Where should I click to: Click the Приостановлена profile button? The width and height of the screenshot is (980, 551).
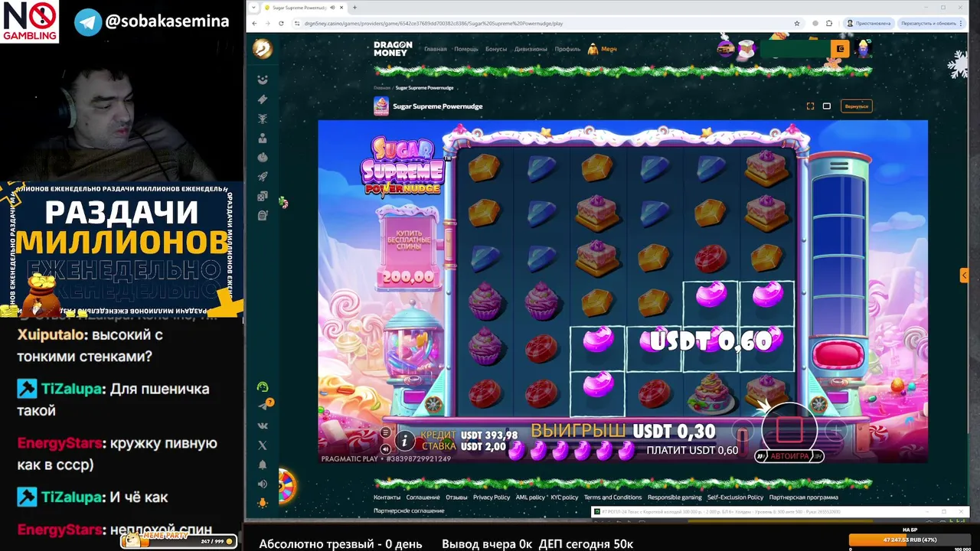click(868, 23)
